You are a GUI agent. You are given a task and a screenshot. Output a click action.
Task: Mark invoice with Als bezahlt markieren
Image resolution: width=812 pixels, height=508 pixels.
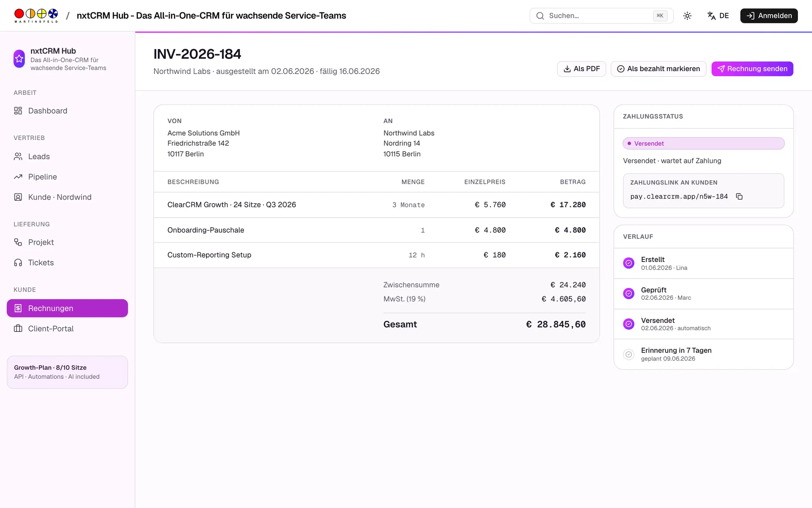pyautogui.click(x=658, y=69)
